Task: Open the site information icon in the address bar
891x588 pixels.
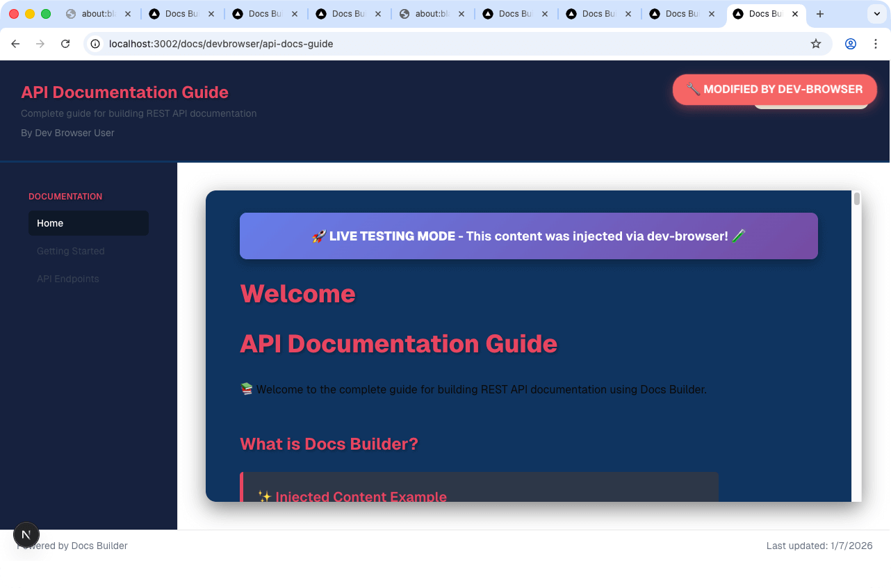Action: pos(94,43)
